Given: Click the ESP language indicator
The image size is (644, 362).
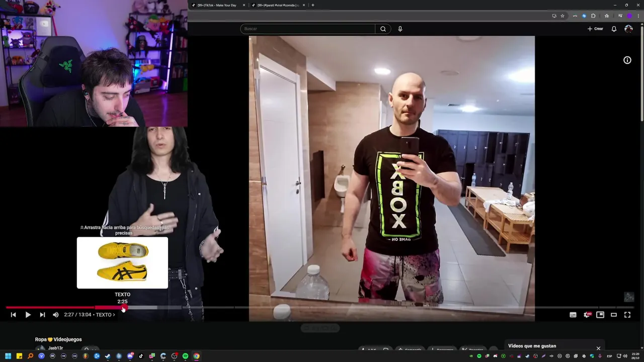Looking at the screenshot, I should pyautogui.click(x=609, y=356).
